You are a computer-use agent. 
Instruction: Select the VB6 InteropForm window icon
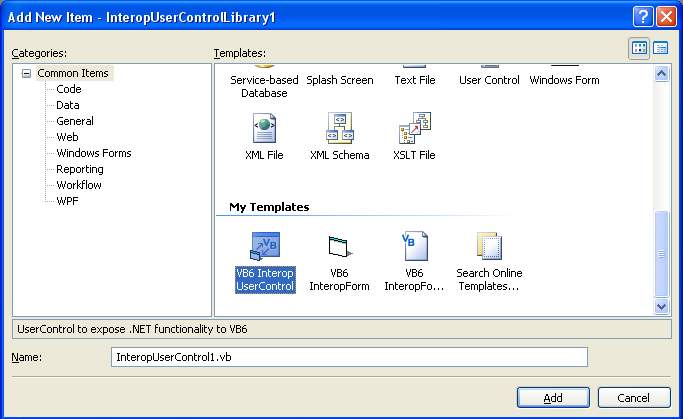click(x=340, y=247)
